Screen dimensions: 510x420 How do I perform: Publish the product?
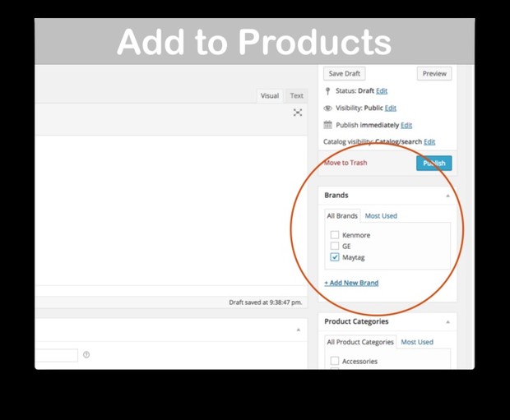pyautogui.click(x=433, y=163)
